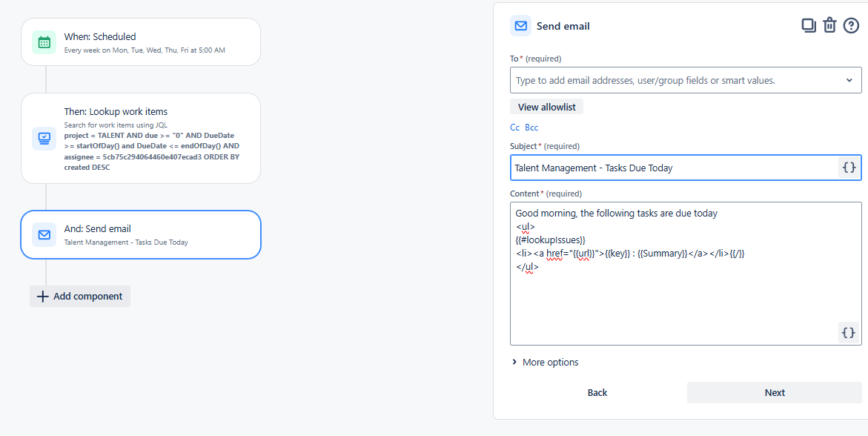868x436 pixels.
Task: Click the envelope icon on the Send email component
Action: pyautogui.click(x=44, y=234)
